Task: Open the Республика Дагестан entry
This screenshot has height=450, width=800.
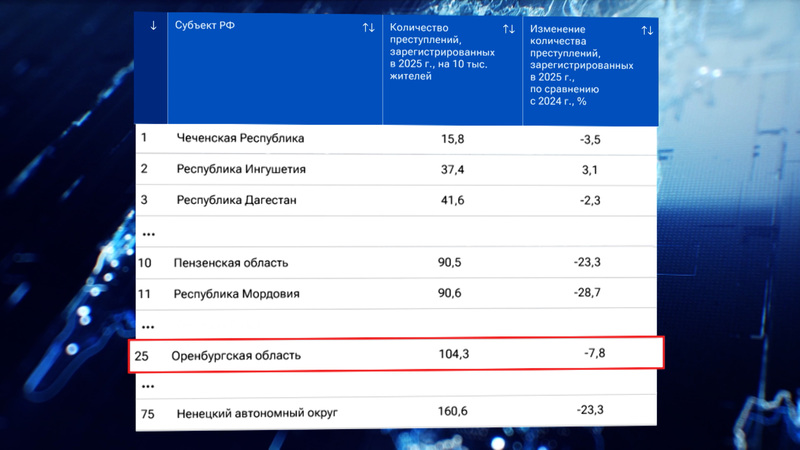Action: [x=236, y=200]
